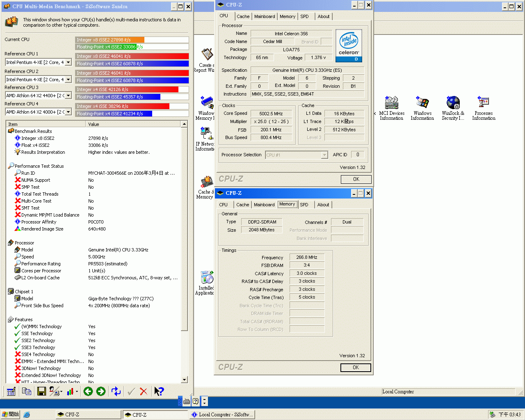Viewport: 525px width, 420px height.
Task: Click the green forward arrow icon
Action: click(x=101, y=392)
